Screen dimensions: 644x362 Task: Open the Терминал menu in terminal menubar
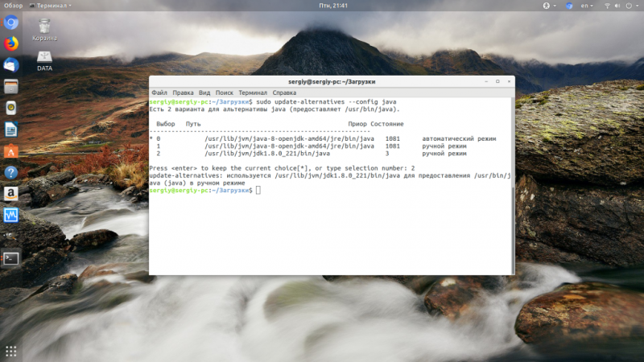pyautogui.click(x=253, y=93)
